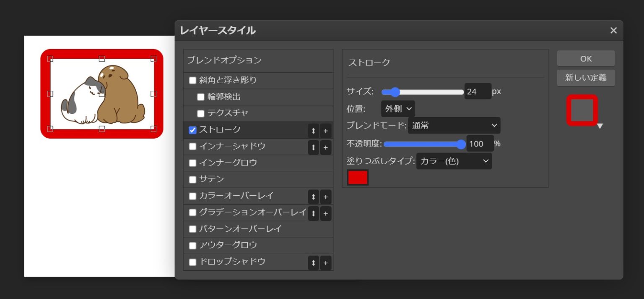Click the plus icon next to グラデーションオーバーレイ
This screenshot has width=644, height=299.
[x=325, y=213]
